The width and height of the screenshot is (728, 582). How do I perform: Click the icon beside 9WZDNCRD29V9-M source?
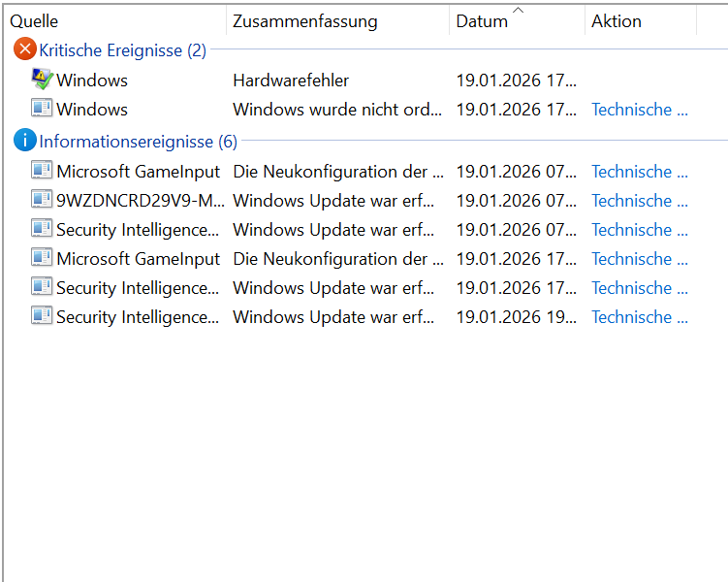pyautogui.click(x=42, y=200)
